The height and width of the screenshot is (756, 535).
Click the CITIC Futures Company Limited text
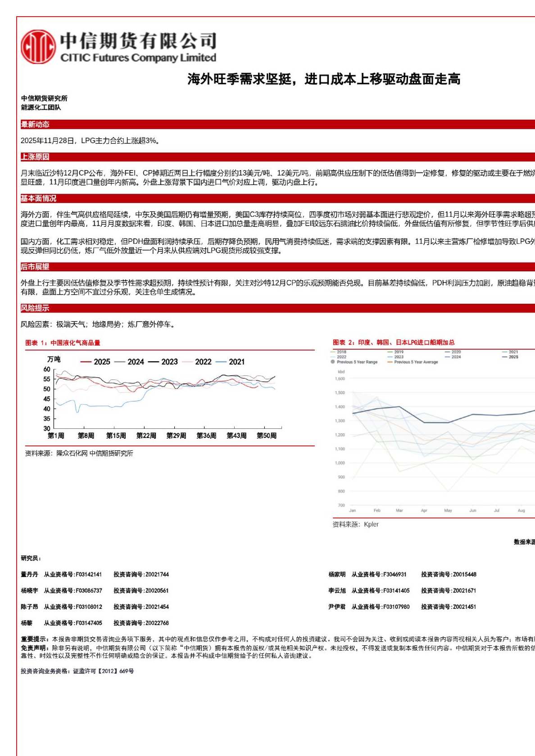pos(138,58)
